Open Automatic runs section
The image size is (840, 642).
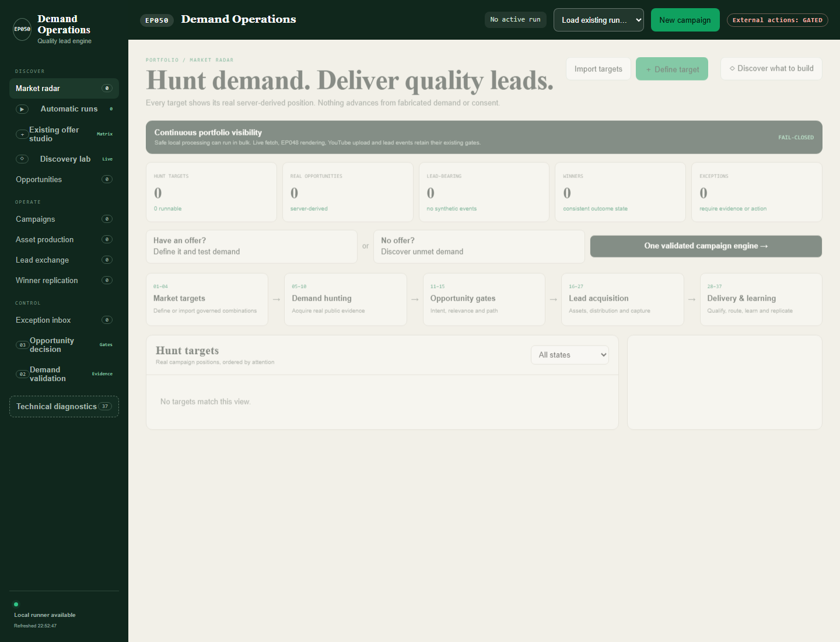click(x=64, y=109)
